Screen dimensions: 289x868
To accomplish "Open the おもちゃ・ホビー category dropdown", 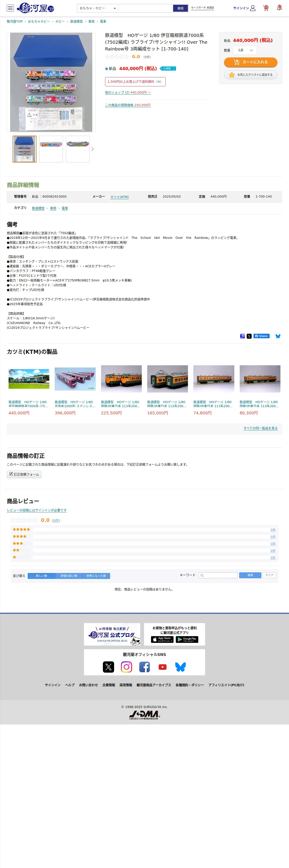I will coord(97,8).
